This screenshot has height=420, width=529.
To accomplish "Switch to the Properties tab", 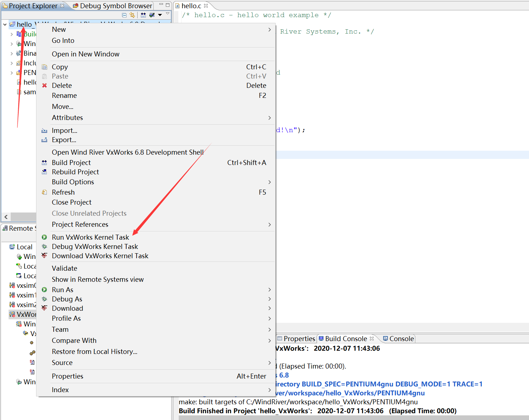I will click(x=296, y=339).
